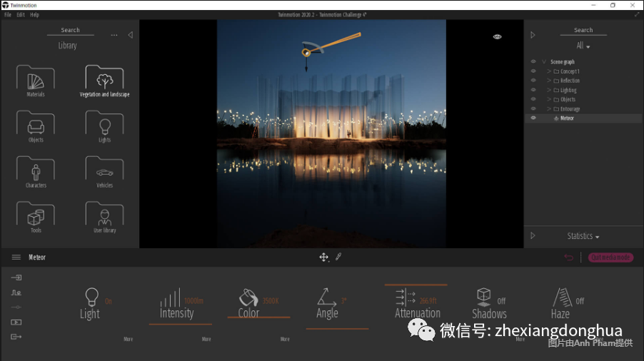The width and height of the screenshot is (644, 361).
Task: Hide the Concept1 folder
Action: point(533,71)
